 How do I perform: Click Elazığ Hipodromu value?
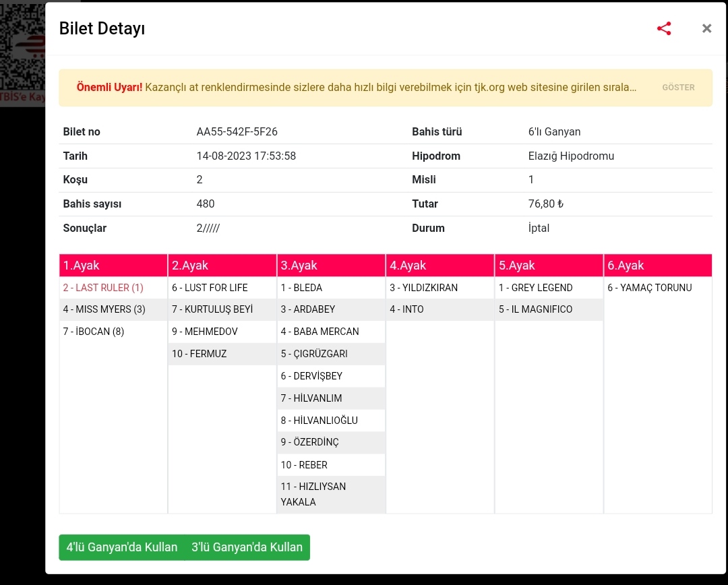click(571, 156)
